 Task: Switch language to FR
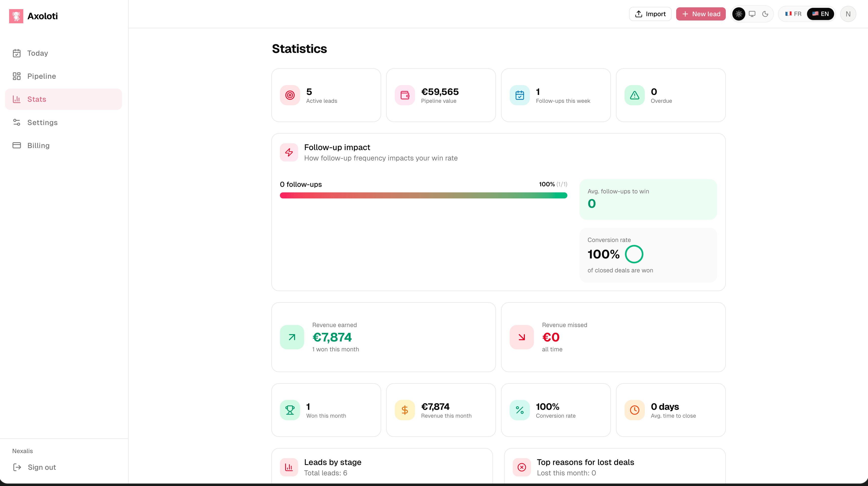tap(793, 14)
